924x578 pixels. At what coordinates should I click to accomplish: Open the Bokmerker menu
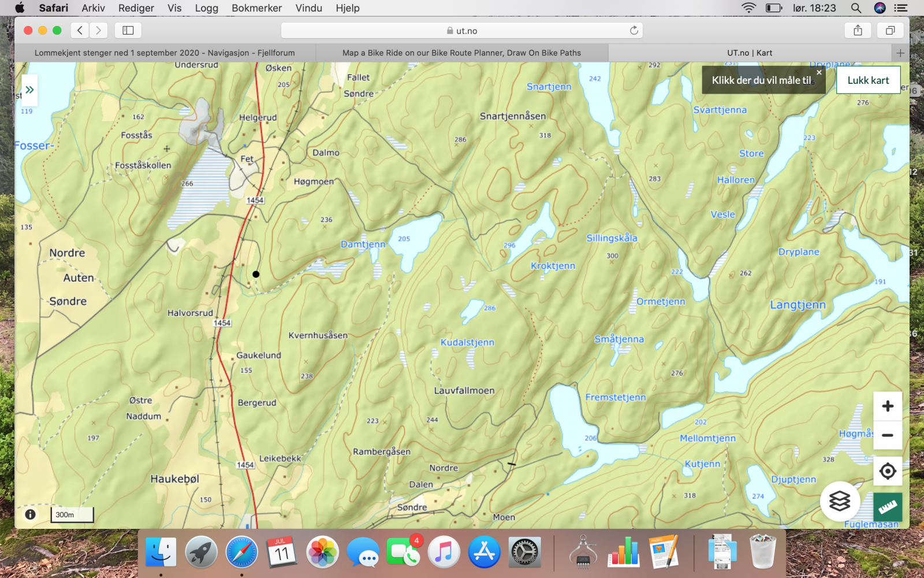tap(256, 8)
